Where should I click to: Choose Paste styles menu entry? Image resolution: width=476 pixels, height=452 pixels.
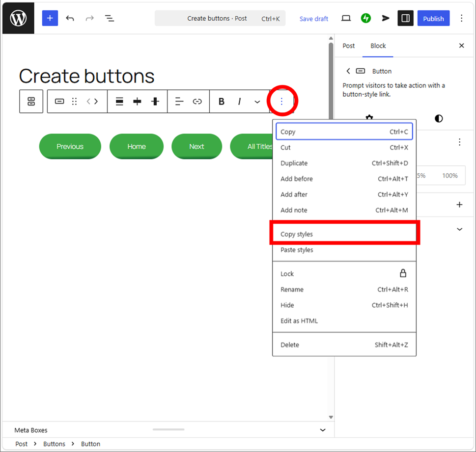344,250
